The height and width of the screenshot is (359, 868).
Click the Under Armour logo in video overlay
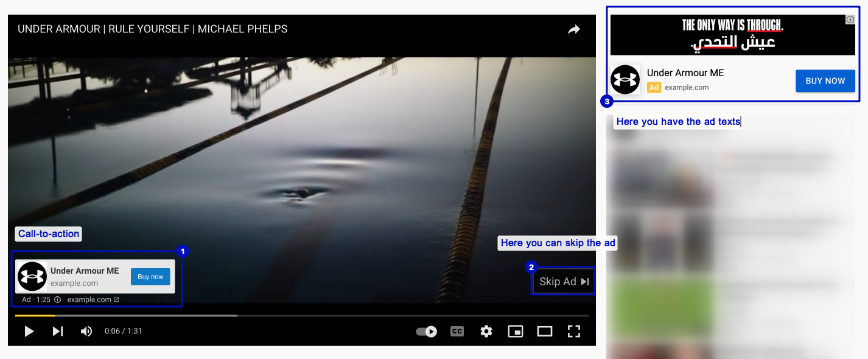(x=32, y=277)
